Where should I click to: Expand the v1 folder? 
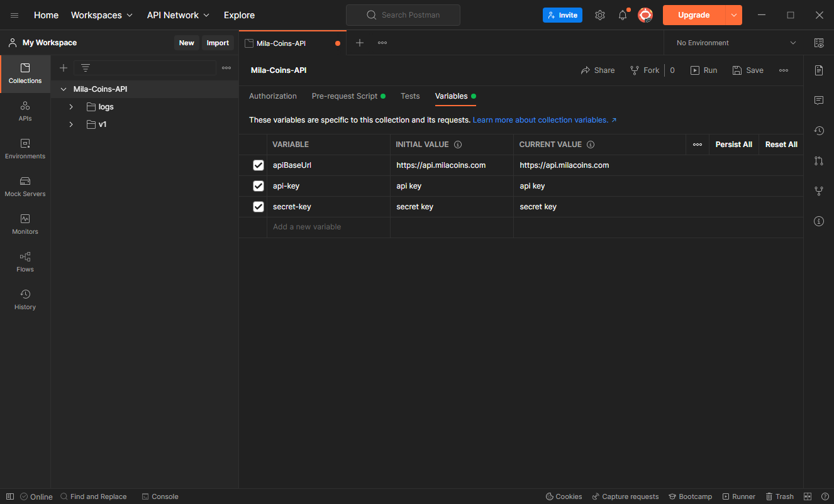(x=71, y=124)
